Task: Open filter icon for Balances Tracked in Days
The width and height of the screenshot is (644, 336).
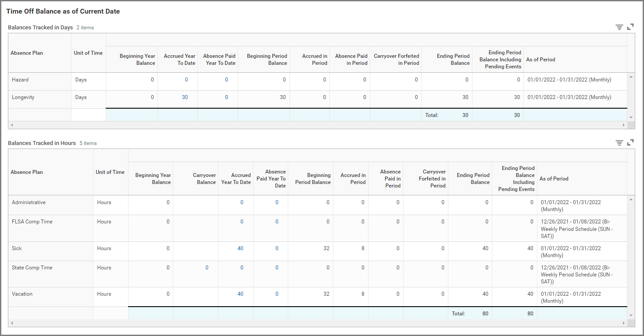Action: [619, 27]
